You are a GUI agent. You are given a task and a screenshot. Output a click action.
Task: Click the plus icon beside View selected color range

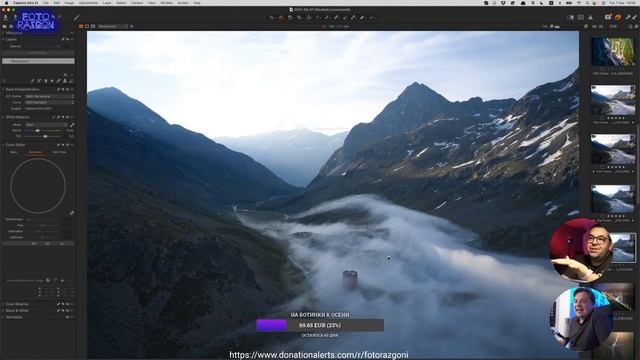[62, 280]
